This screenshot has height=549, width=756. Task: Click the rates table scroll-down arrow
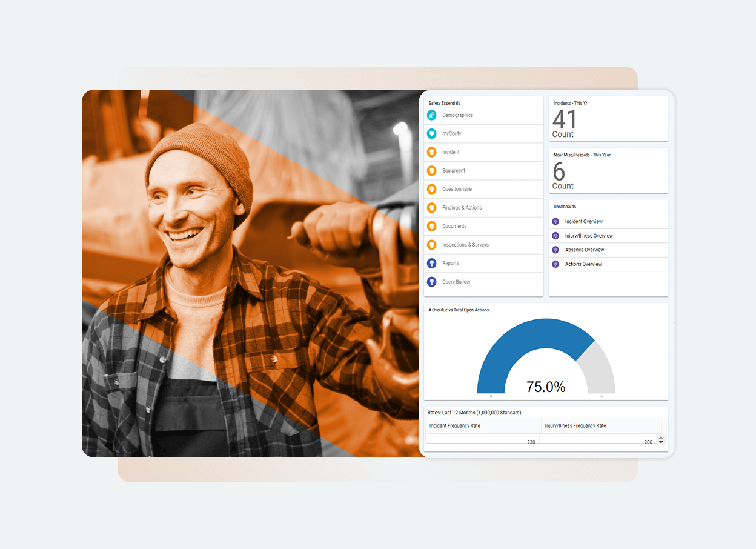[x=661, y=442]
